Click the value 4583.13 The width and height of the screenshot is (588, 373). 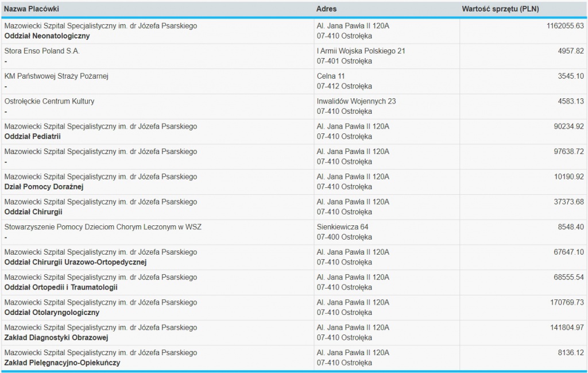point(571,101)
